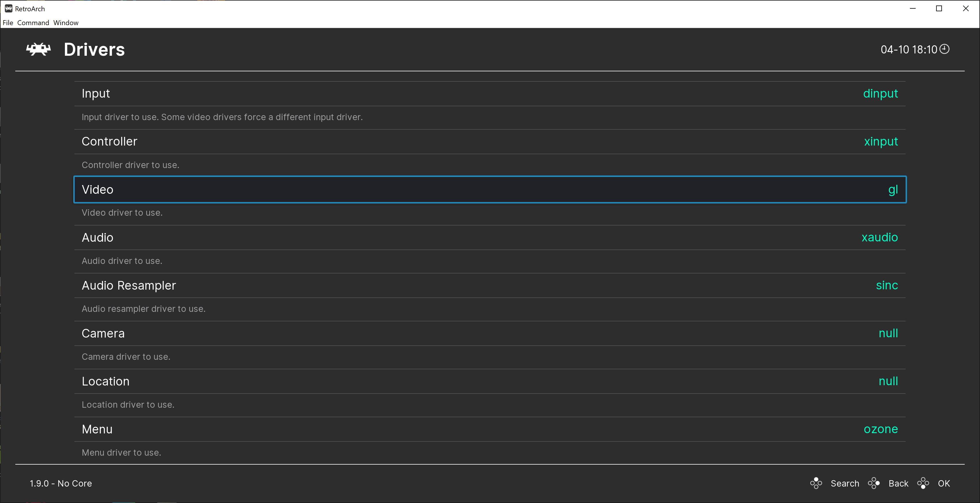Click the dinput value
The height and width of the screenshot is (503, 980).
pos(880,94)
